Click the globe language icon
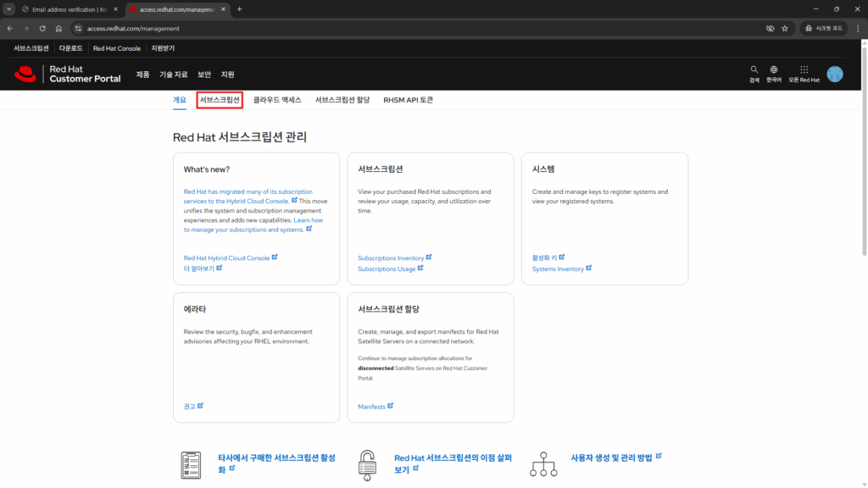 click(774, 70)
